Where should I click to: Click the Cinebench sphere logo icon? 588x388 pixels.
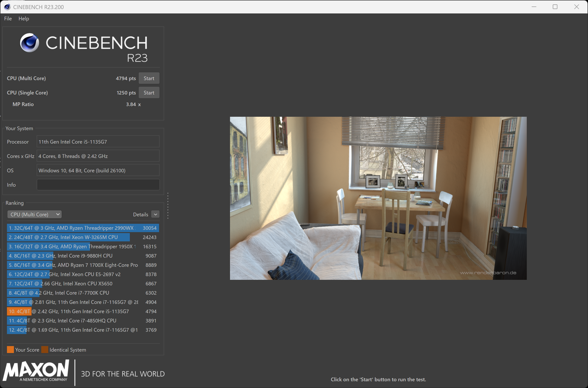coord(29,43)
